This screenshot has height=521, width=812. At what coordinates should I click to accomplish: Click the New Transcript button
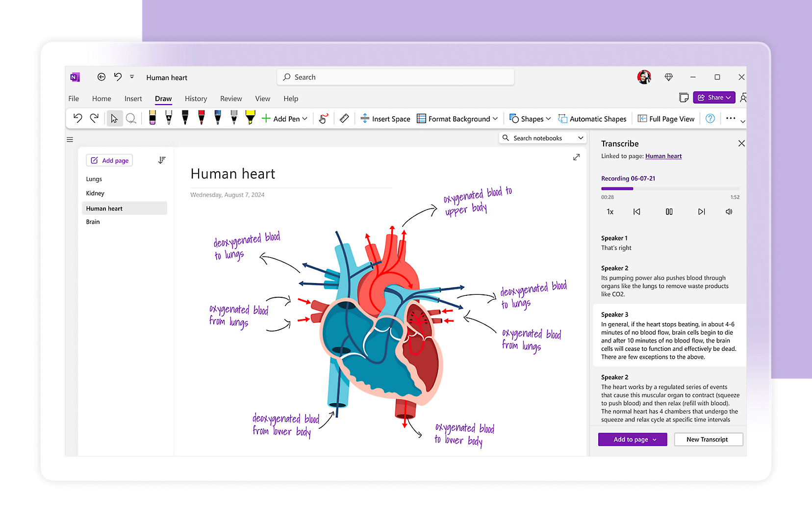(x=709, y=440)
